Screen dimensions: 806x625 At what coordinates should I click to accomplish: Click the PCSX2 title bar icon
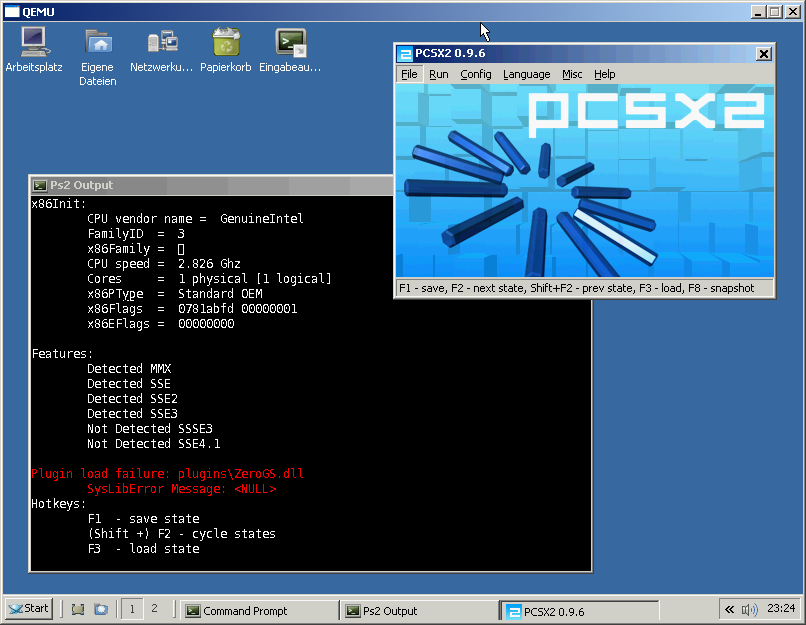pos(406,54)
